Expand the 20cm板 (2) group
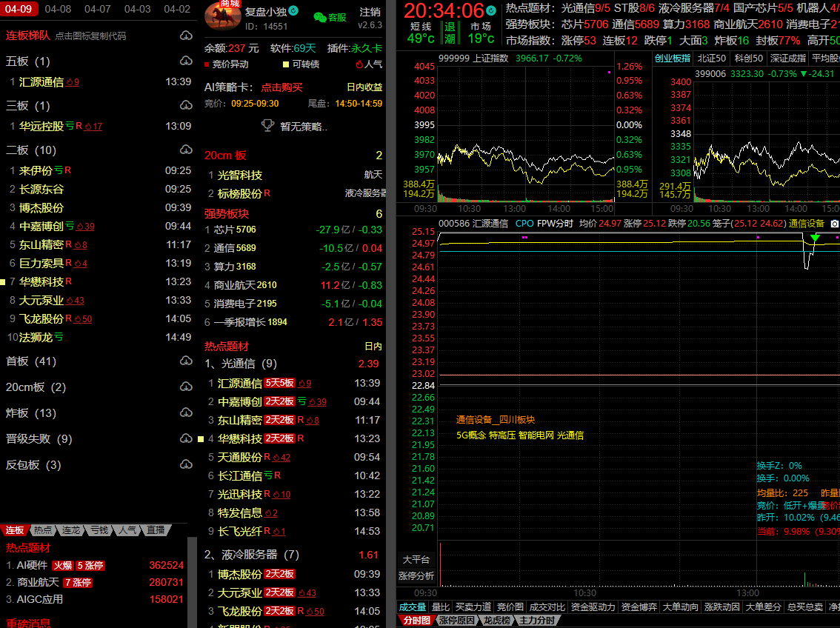 [x=36, y=387]
